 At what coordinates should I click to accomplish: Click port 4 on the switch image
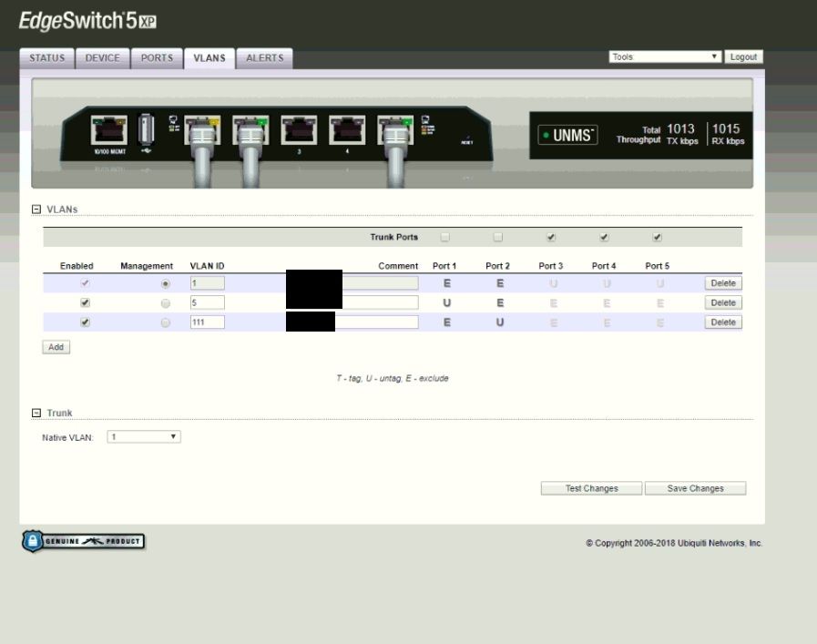click(347, 131)
